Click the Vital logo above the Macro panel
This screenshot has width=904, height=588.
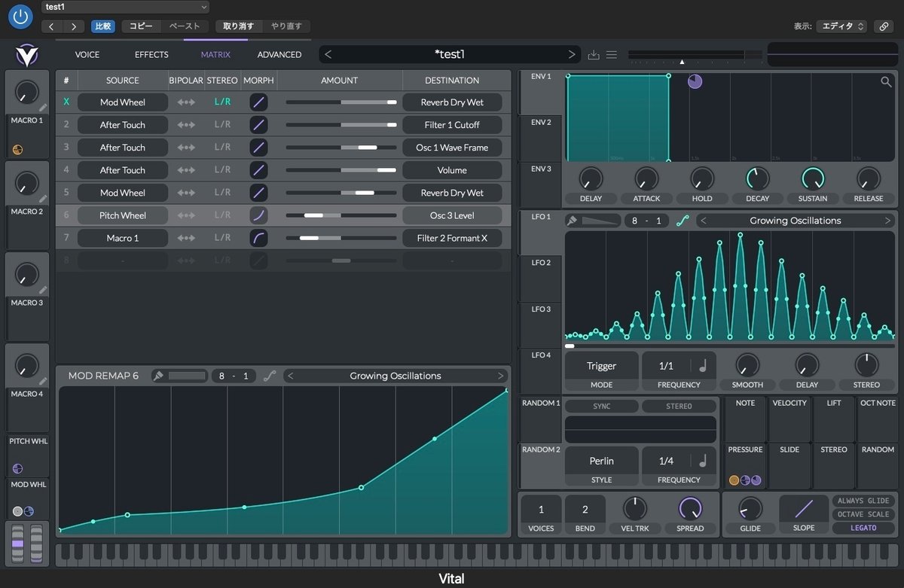coord(27,54)
